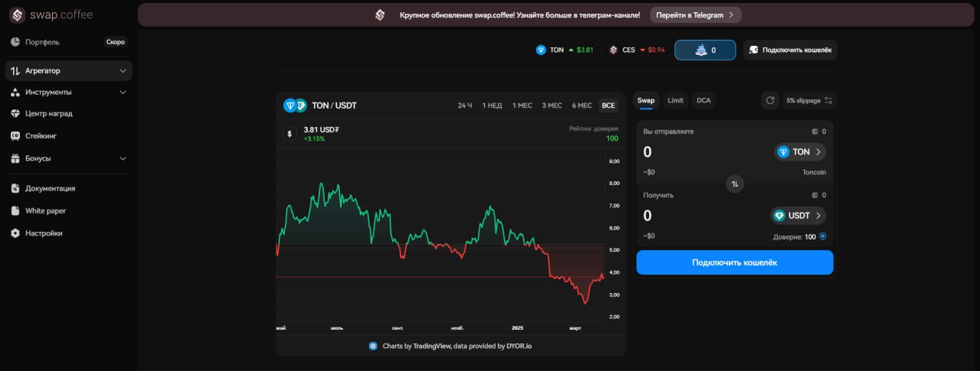Viewport: 980px width, 371px height.
Task: Click the CES token icon in header
Action: pos(613,50)
